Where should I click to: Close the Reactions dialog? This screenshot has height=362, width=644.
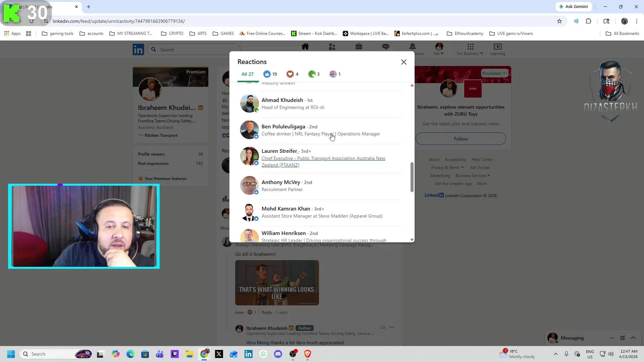pos(404,62)
